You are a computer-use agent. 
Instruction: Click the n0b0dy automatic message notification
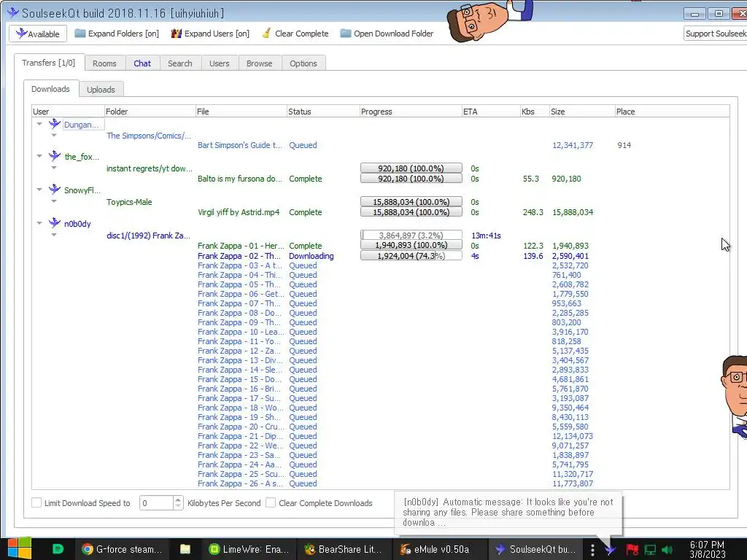[508, 513]
